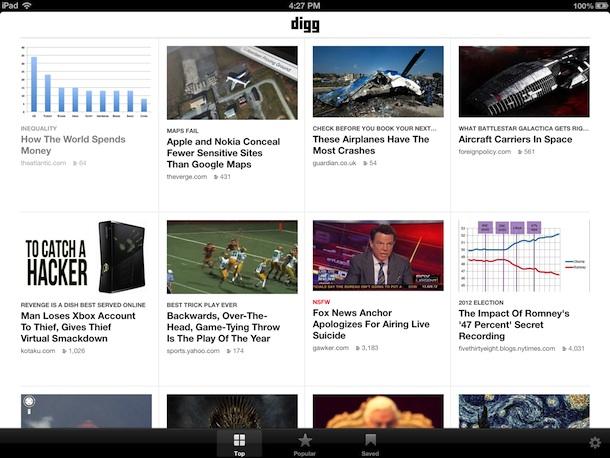The width and height of the screenshot is (610, 458).
Task: Tap the theverge.com source label
Action: (x=187, y=177)
